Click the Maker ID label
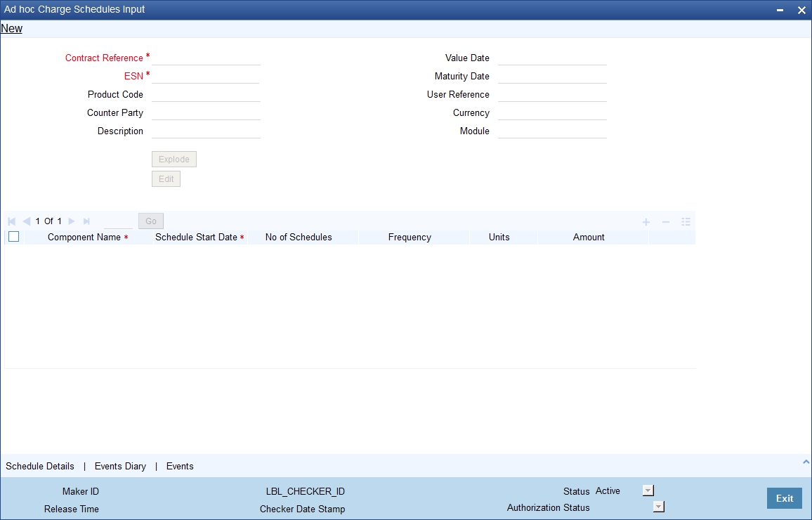The width and height of the screenshot is (812, 520). [81, 491]
